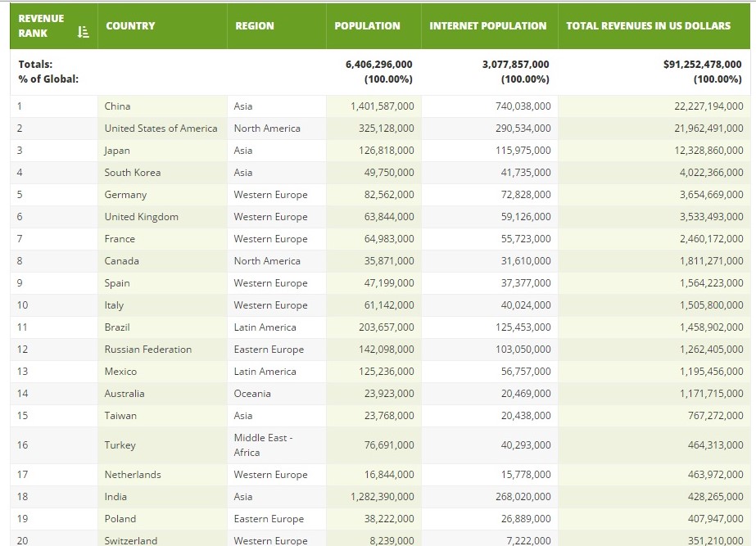The width and height of the screenshot is (756, 546).
Task: Select the China country cell
Action: 117,106
